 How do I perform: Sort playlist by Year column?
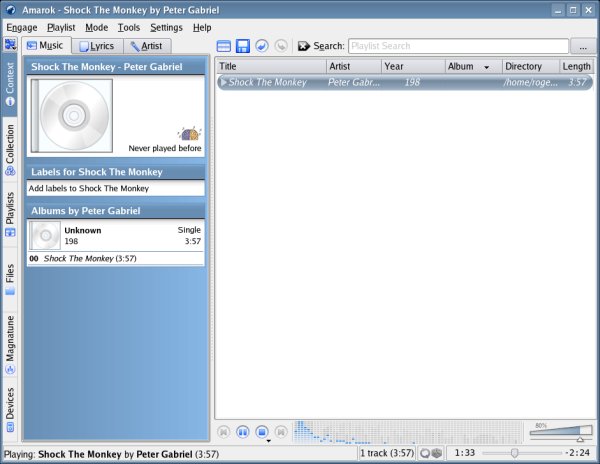coord(413,66)
